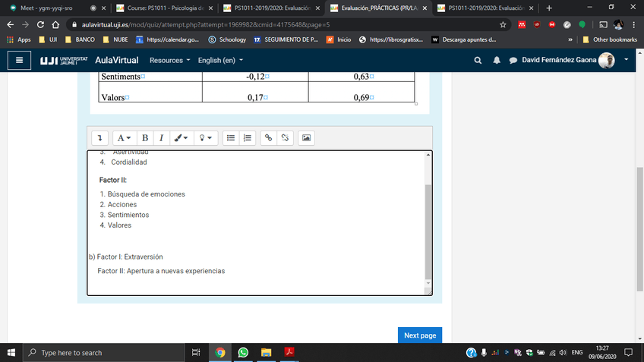Open Chrome menu three dots
The image size is (644, 362).
tap(633, 24)
